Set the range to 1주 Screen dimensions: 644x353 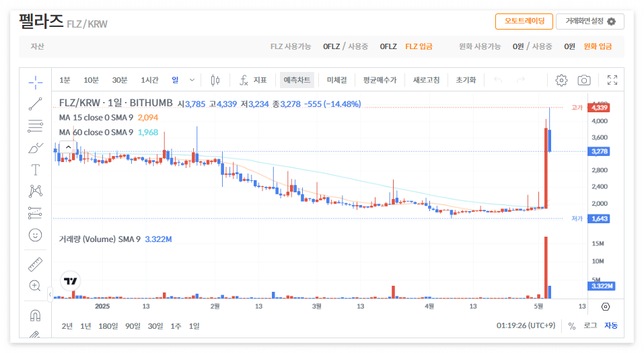[176, 326]
